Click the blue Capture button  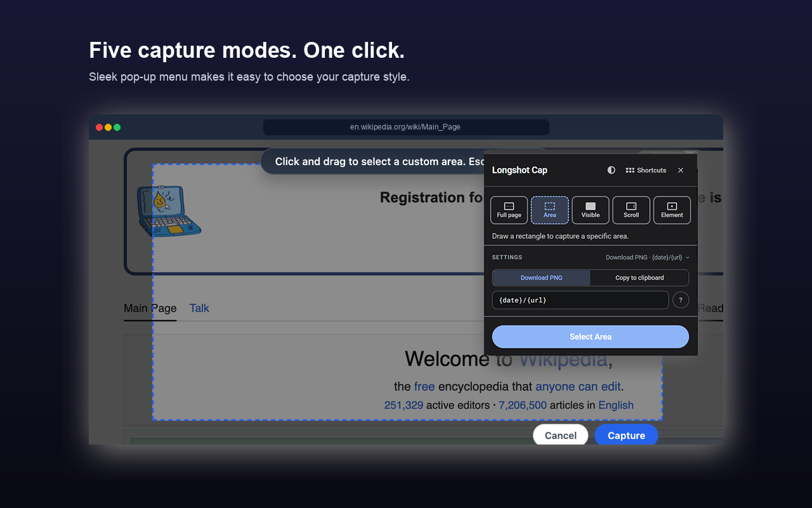(626, 435)
